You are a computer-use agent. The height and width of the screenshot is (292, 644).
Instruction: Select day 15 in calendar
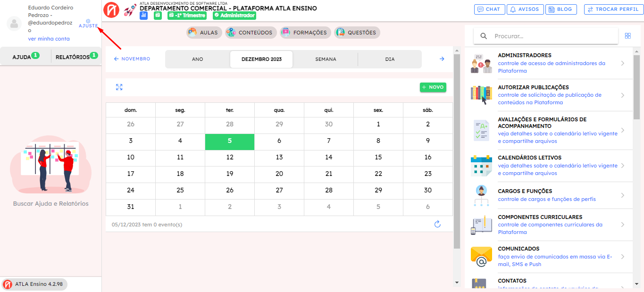pos(378,157)
